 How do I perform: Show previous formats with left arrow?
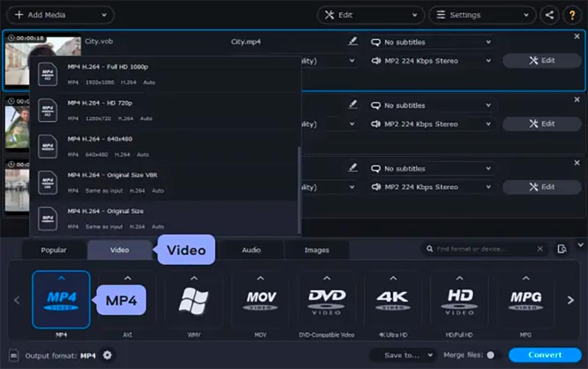[17, 300]
